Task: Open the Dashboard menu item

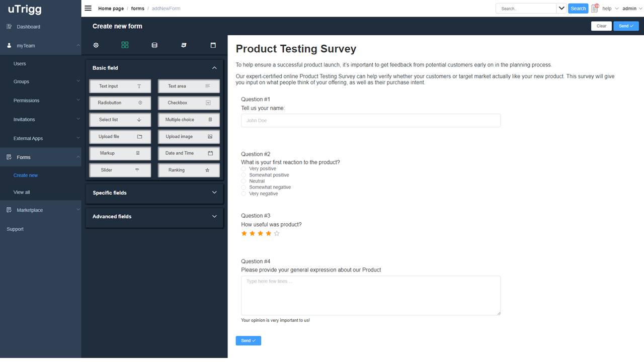Action: tap(28, 27)
